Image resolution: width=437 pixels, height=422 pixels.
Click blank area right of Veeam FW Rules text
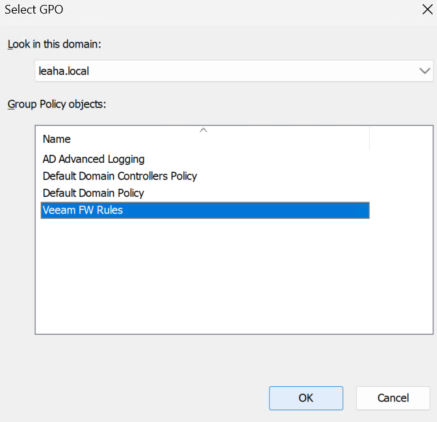pyautogui.click(x=247, y=210)
